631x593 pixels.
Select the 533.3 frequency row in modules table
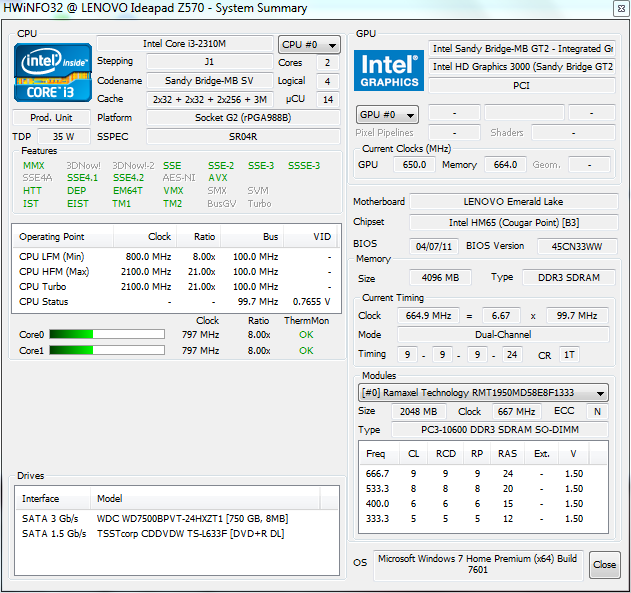pos(483,489)
